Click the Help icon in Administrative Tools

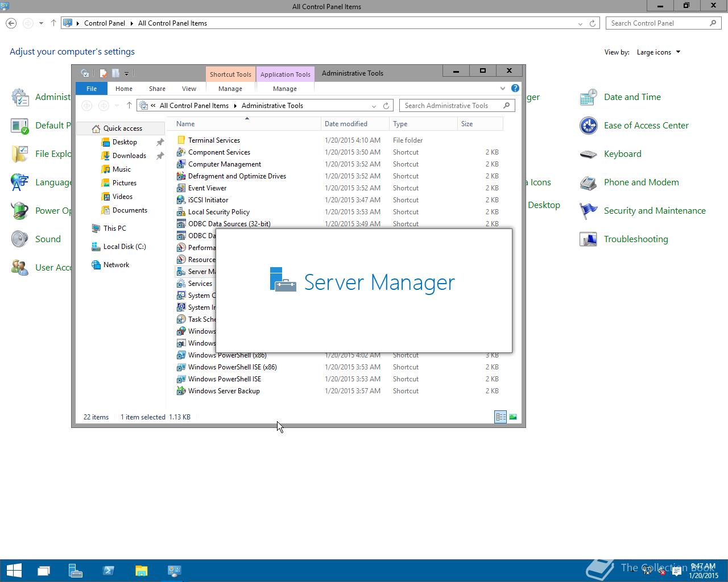(515, 88)
